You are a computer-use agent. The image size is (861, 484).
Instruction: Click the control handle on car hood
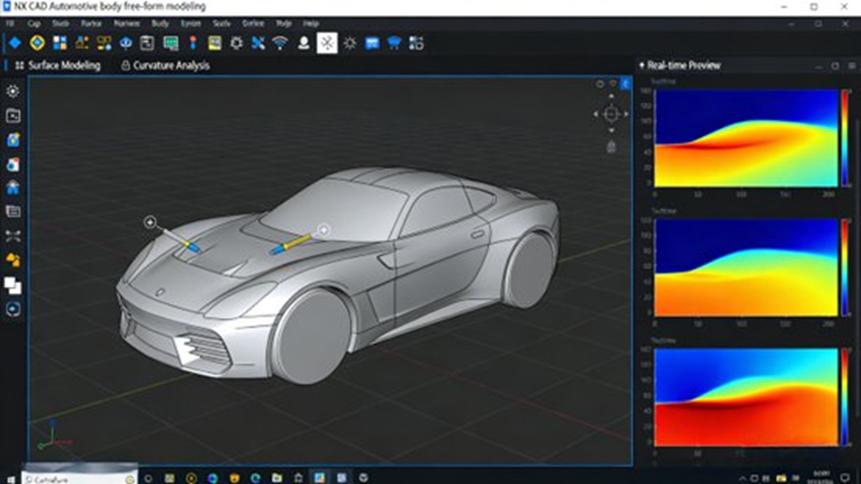[323, 230]
